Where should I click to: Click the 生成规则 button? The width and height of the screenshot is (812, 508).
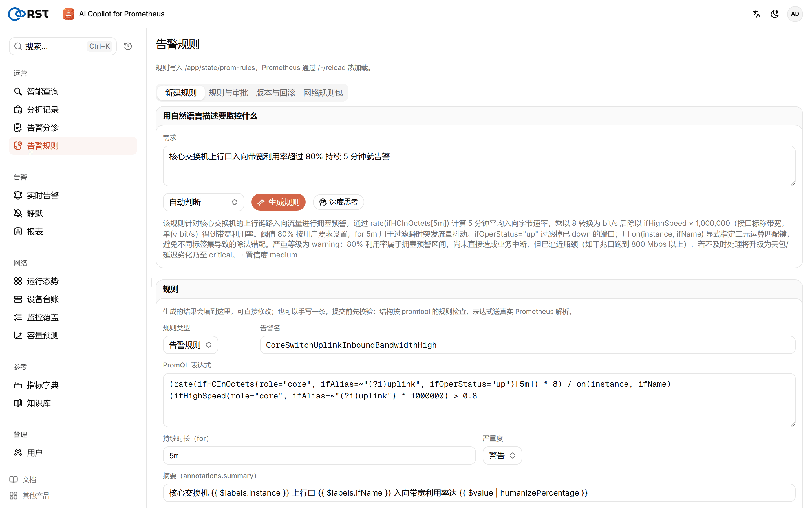point(279,202)
